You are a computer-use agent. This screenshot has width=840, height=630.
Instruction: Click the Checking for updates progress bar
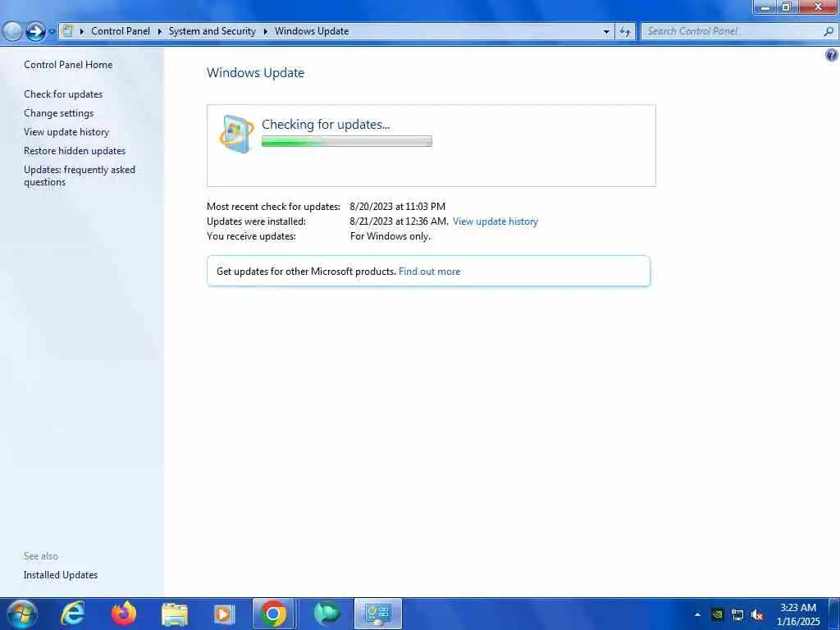pyautogui.click(x=347, y=141)
